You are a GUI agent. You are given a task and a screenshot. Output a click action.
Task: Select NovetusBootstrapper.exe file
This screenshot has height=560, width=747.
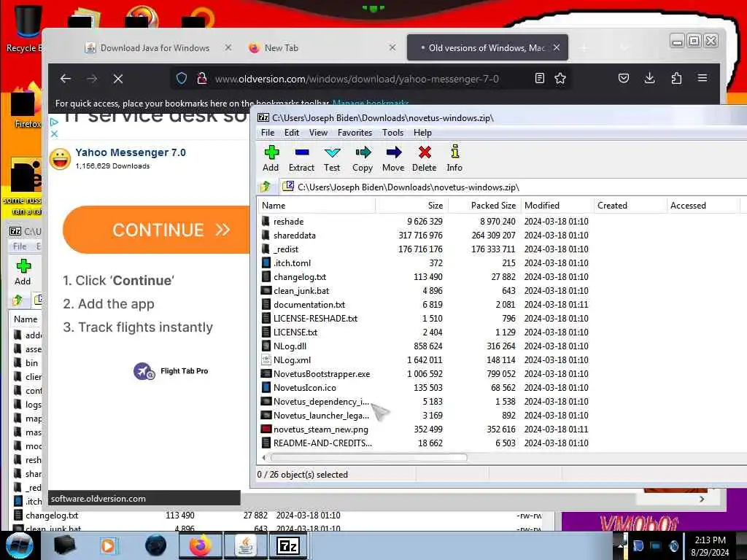click(425, 374)
